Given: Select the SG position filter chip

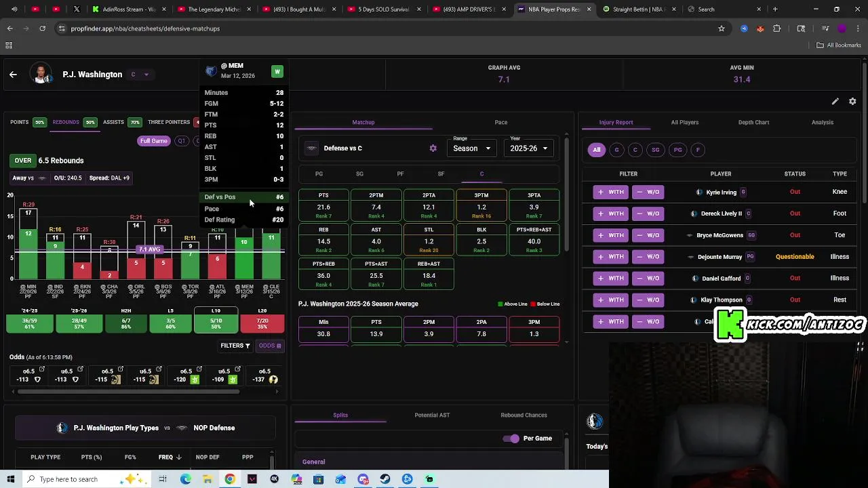Looking at the screenshot, I should [655, 150].
